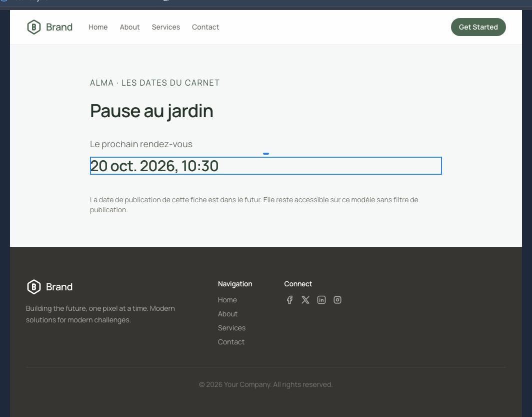Click the Get Started button
Screen dimensions: 532x417
478,27
